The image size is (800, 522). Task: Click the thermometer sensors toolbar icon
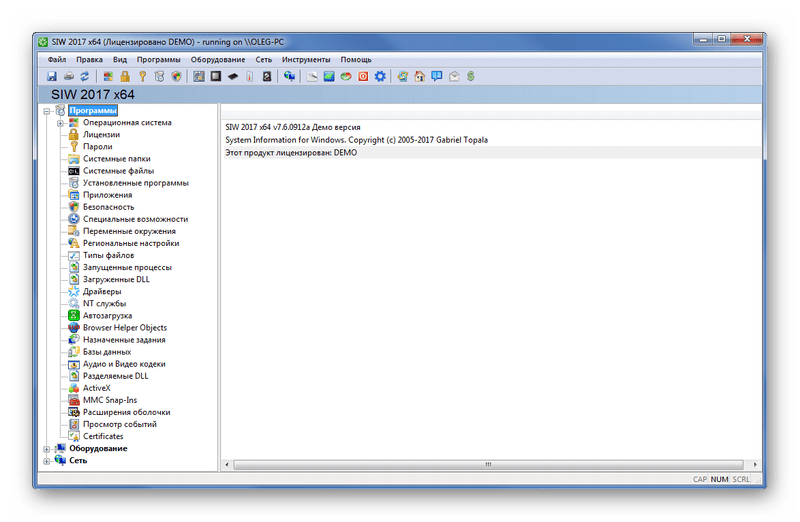tap(249, 77)
